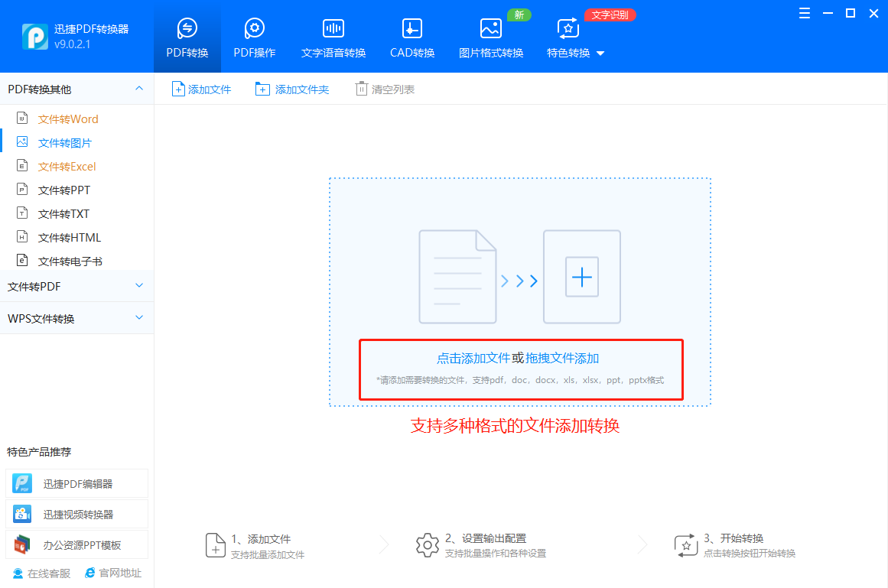Click the 特色转换 star icon
The image size is (888, 588).
tap(568, 28)
